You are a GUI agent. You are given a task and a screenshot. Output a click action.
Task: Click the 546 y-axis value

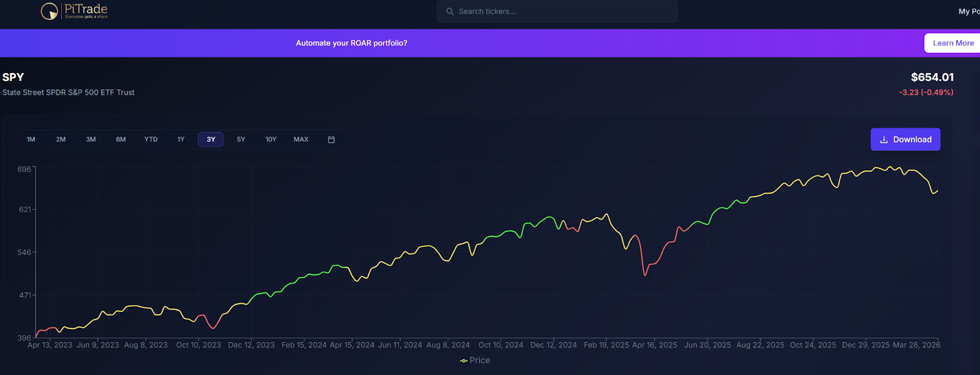pyautogui.click(x=24, y=252)
